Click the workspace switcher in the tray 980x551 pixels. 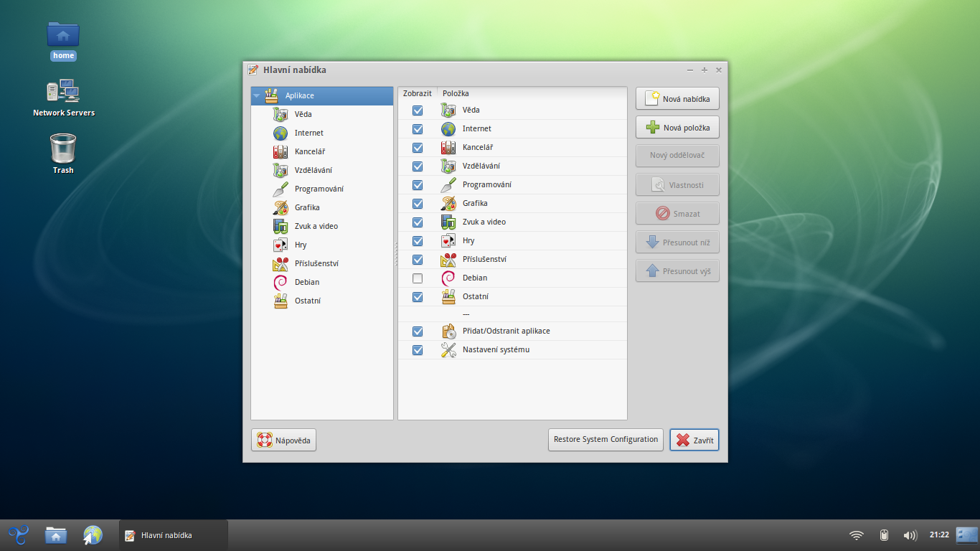967,535
